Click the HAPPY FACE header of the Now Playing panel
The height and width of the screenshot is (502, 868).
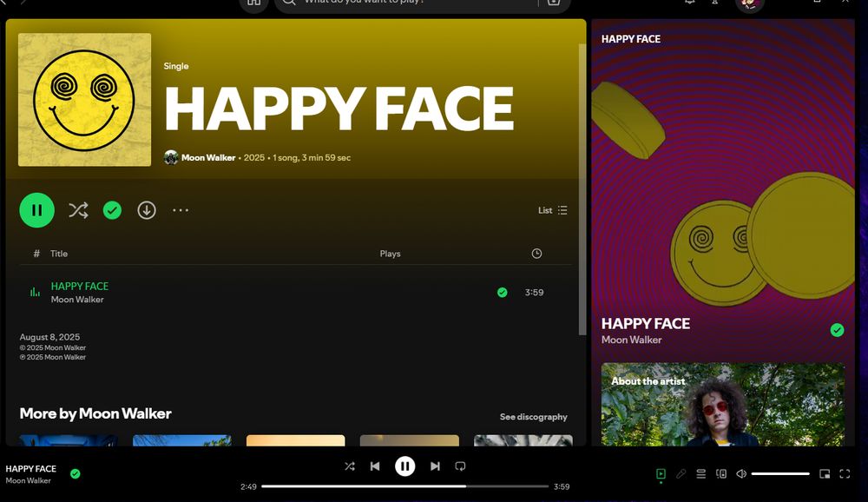coord(630,39)
